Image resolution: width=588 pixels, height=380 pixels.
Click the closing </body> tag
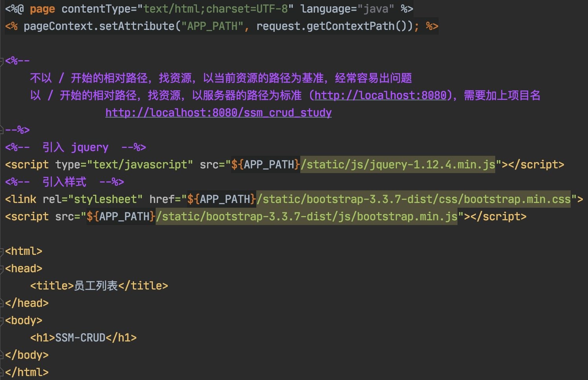coord(27,355)
